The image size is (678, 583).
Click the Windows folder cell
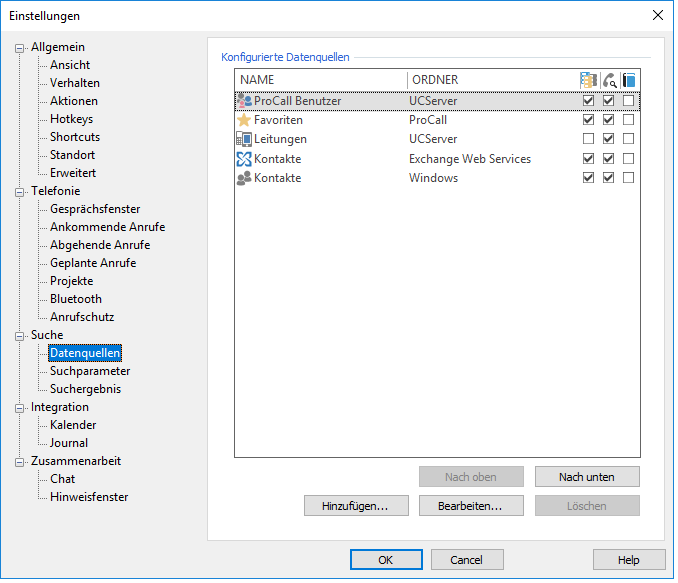[x=433, y=178]
